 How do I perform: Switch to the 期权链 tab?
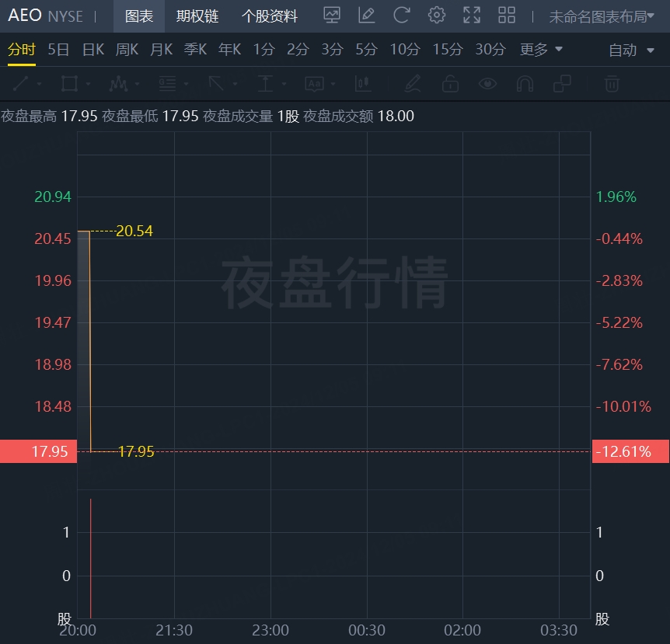(x=197, y=16)
